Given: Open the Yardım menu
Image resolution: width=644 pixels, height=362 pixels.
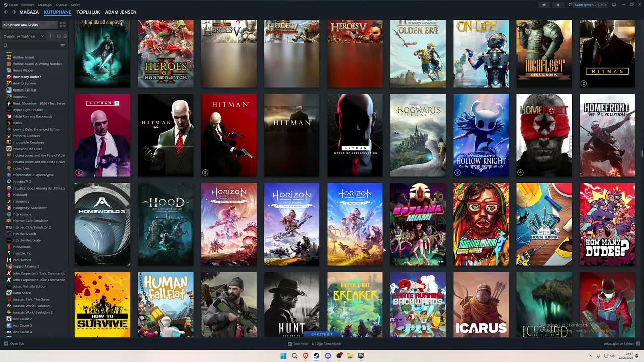Looking at the screenshot, I should pyautogui.click(x=75, y=5).
